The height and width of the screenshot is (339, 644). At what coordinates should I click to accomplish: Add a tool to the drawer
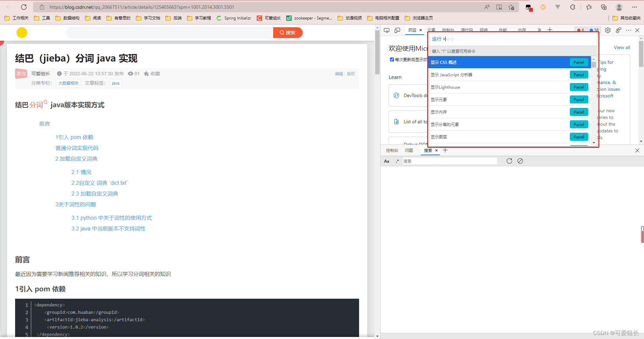(445, 150)
